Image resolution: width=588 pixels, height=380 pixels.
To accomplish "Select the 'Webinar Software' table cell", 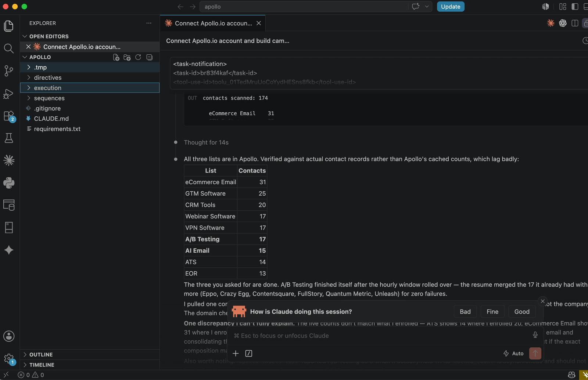I will pyautogui.click(x=211, y=216).
